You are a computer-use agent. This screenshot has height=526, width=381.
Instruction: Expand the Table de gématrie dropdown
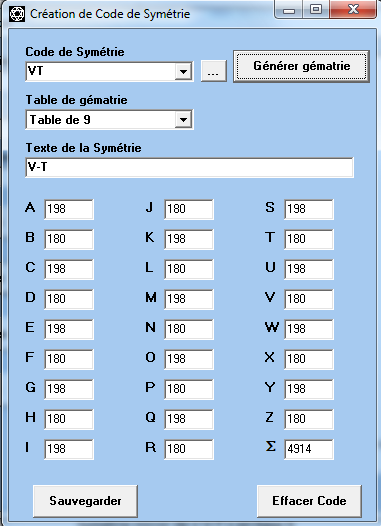coord(183,119)
